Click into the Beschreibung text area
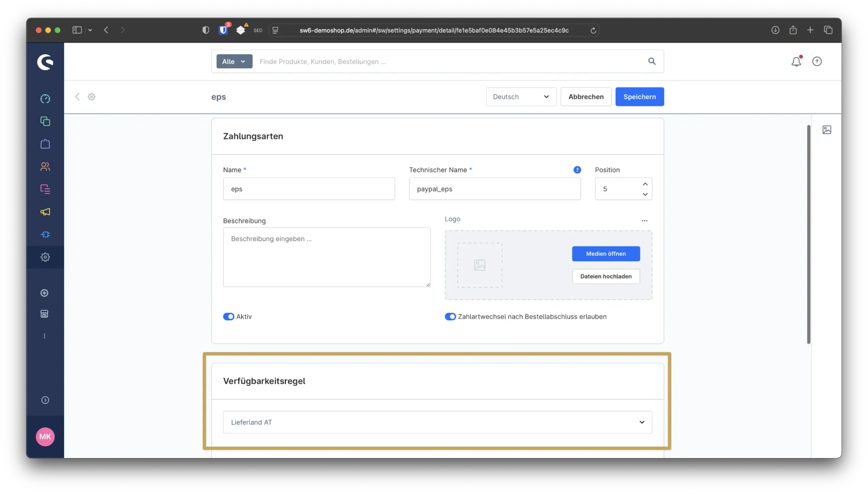 327,257
